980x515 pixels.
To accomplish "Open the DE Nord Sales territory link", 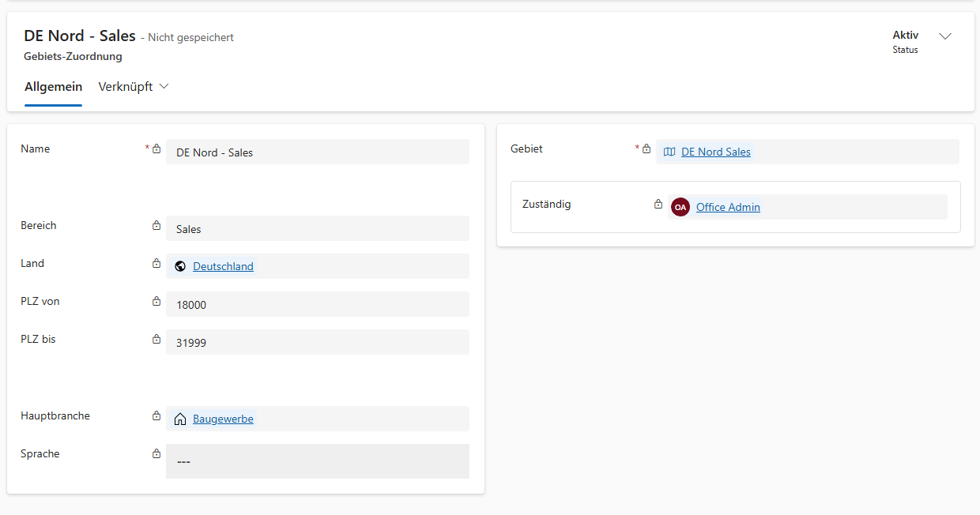I will [x=715, y=152].
